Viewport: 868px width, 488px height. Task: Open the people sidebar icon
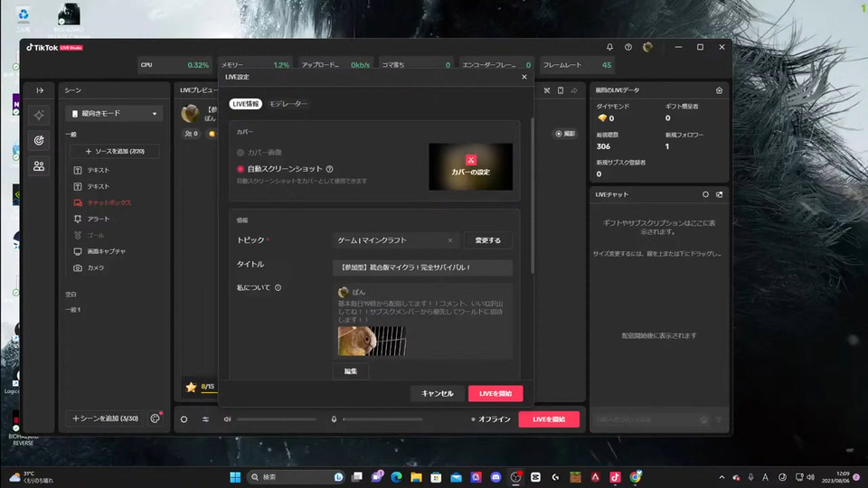[x=39, y=166]
